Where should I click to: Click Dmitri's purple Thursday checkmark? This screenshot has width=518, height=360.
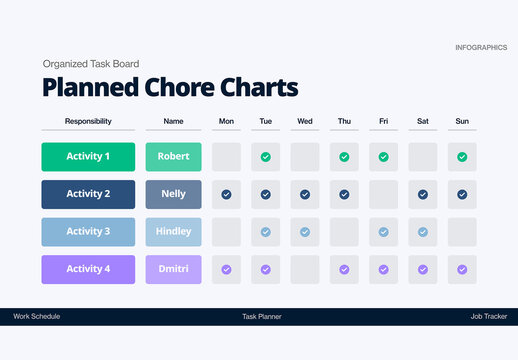(x=344, y=269)
